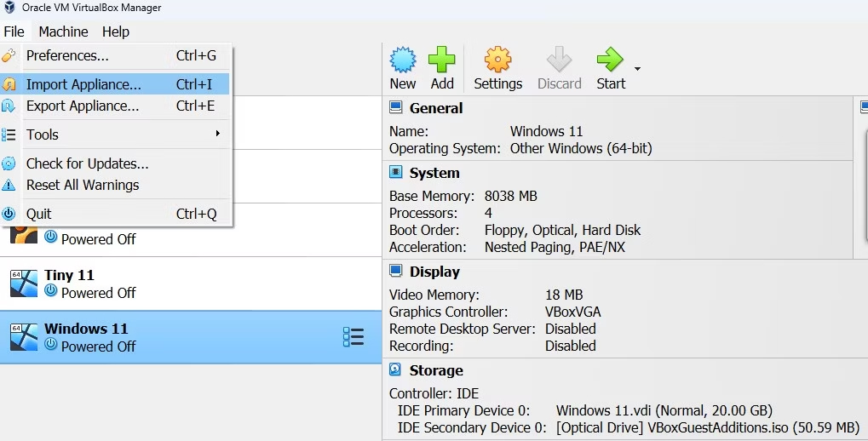Click the Windows 11 VM menu list icon
Screen dimensions: 868x441
pyautogui.click(x=353, y=337)
